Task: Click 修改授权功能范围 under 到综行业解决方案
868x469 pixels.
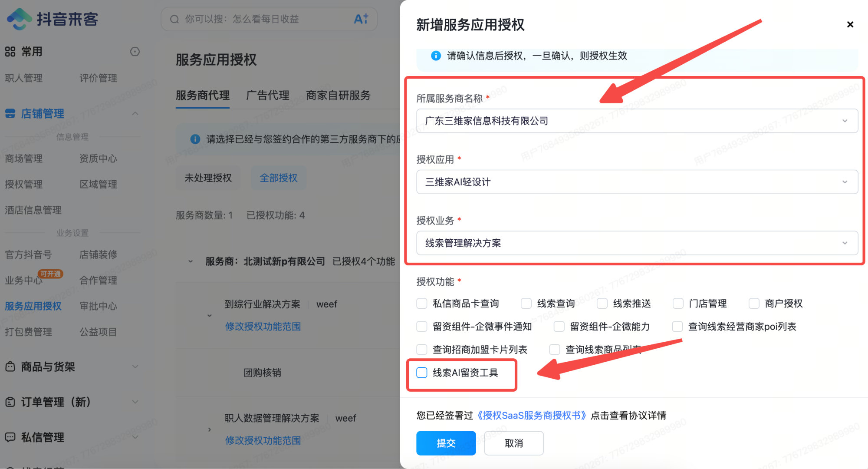Action: [x=263, y=327]
